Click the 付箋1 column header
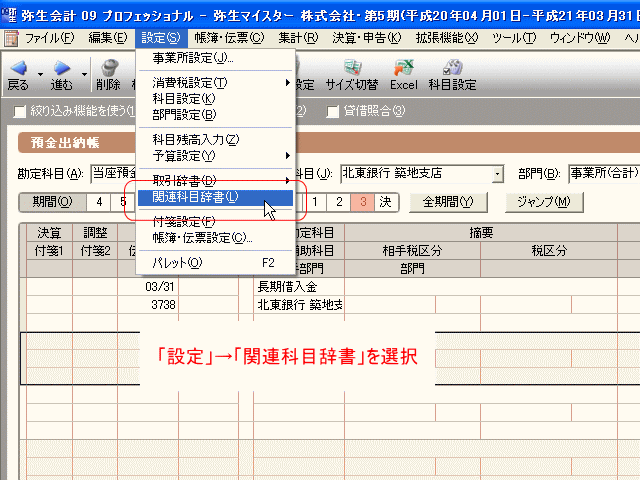 pyautogui.click(x=49, y=251)
